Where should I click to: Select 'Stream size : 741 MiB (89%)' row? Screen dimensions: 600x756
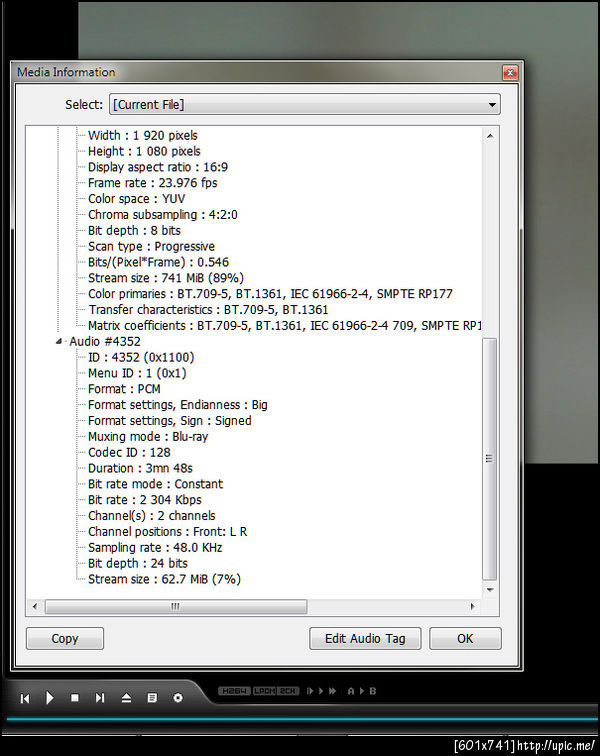pyautogui.click(x=165, y=278)
